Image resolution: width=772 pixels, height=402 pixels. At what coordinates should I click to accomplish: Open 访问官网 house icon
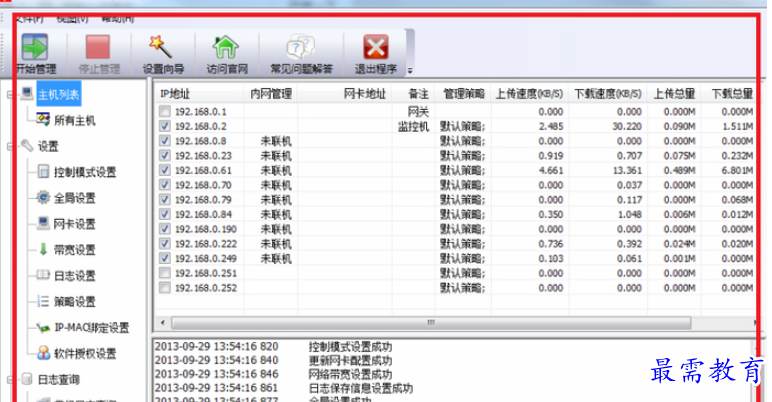(x=225, y=47)
